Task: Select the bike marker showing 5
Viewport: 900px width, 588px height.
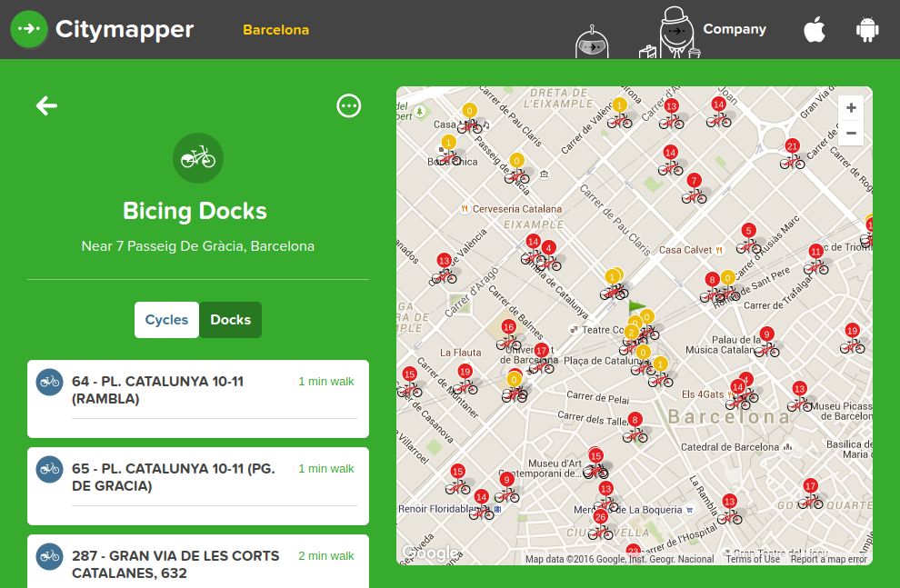Action: 748,238
